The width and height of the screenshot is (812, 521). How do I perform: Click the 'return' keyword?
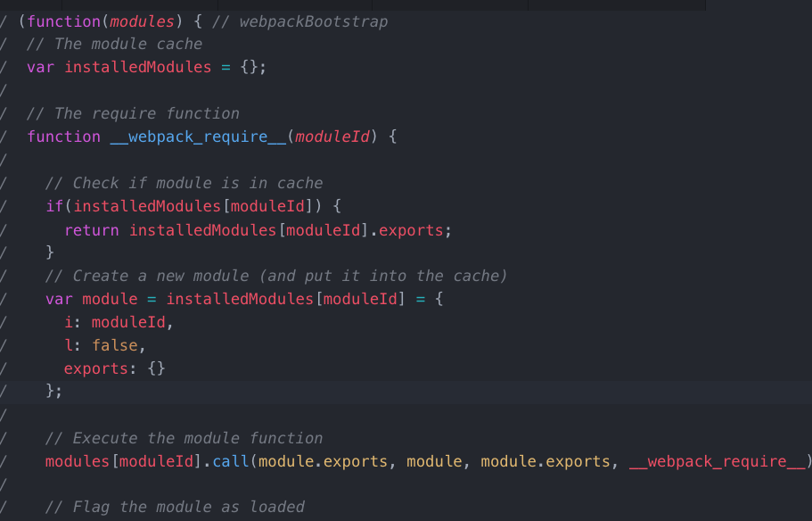point(92,230)
